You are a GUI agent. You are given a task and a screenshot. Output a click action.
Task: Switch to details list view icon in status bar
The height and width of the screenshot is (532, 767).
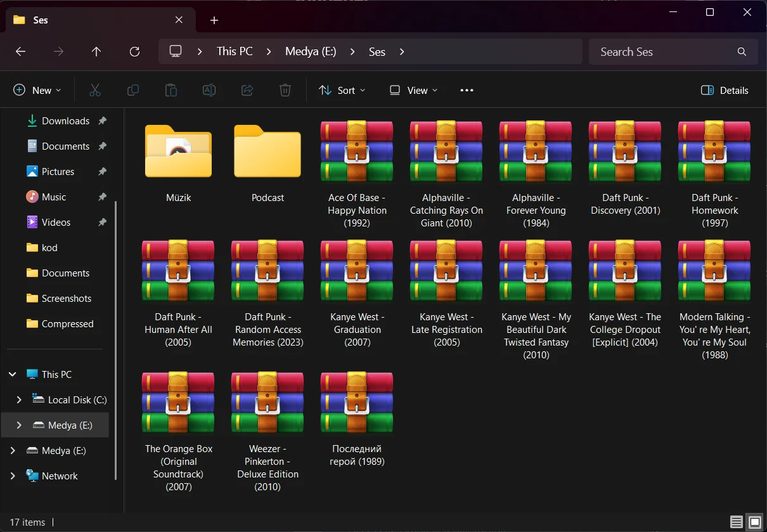click(737, 522)
